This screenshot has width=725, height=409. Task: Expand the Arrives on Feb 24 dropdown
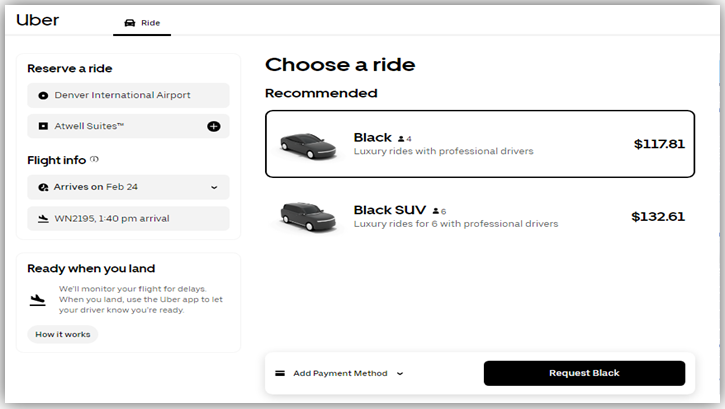click(214, 187)
